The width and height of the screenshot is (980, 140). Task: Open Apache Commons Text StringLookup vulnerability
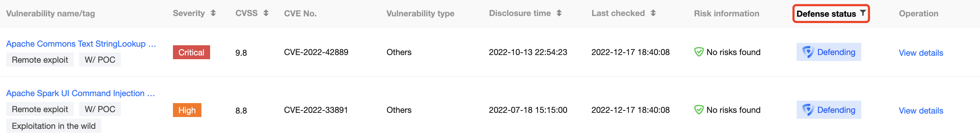81,44
